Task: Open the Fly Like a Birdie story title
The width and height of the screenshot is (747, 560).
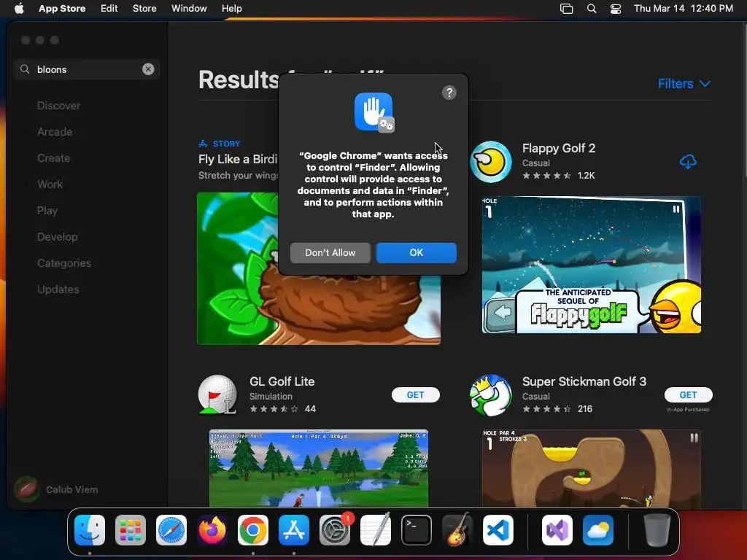Action: pyautogui.click(x=238, y=159)
